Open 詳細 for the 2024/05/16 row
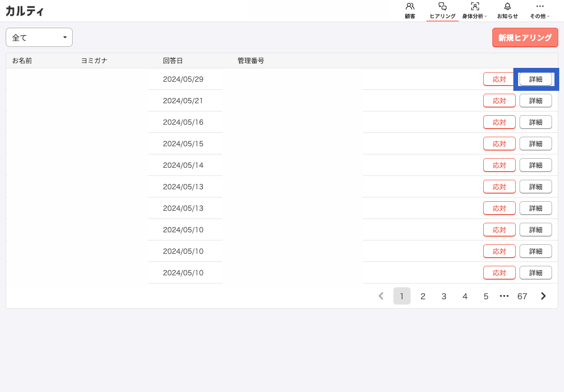Viewport: 564px width, 392px height. [x=536, y=122]
